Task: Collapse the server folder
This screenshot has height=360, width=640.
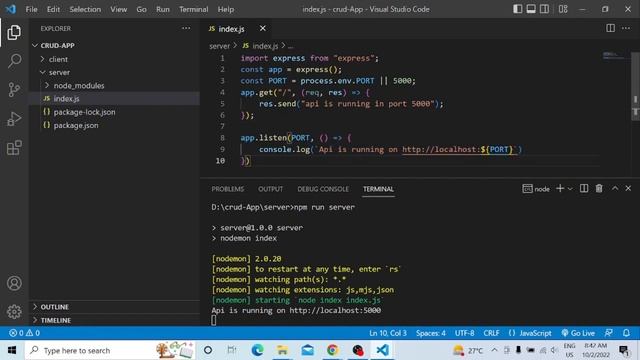Action: [x=114, y=72]
